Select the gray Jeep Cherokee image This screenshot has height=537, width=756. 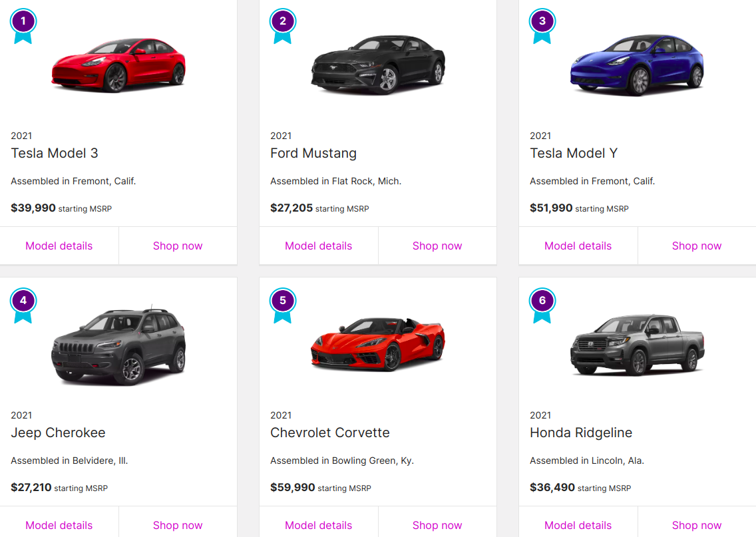(118, 347)
